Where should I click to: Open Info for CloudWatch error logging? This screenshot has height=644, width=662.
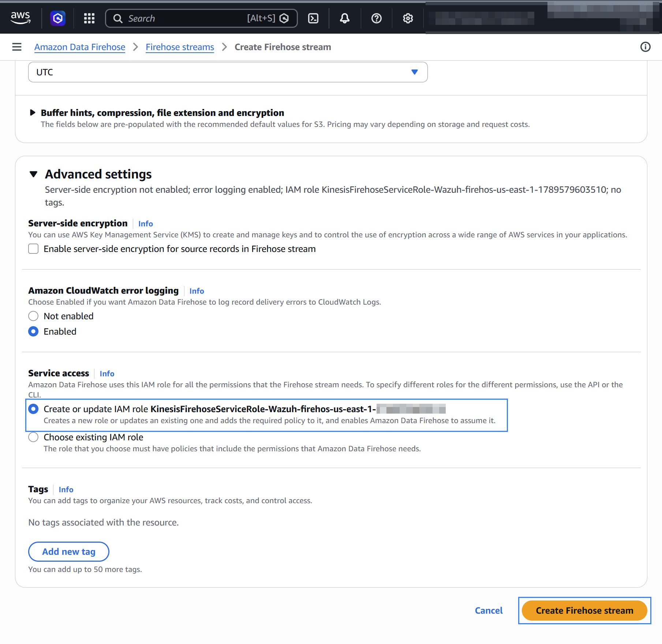coord(197,291)
